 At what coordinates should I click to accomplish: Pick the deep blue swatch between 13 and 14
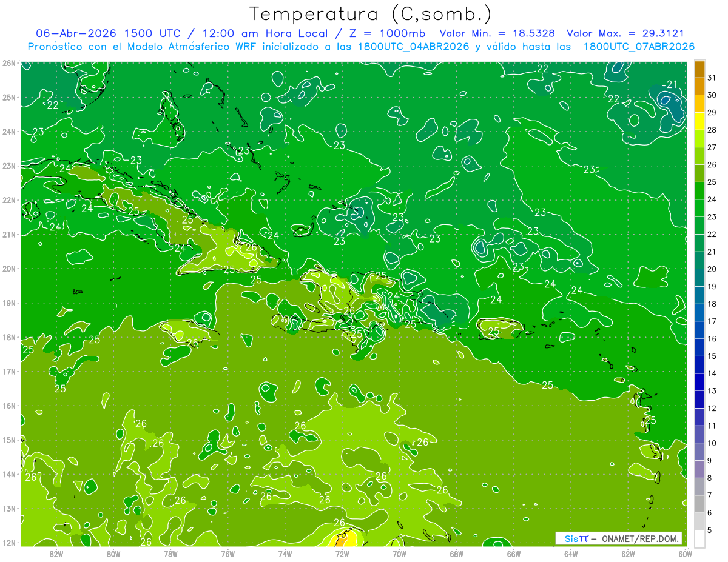699,382
